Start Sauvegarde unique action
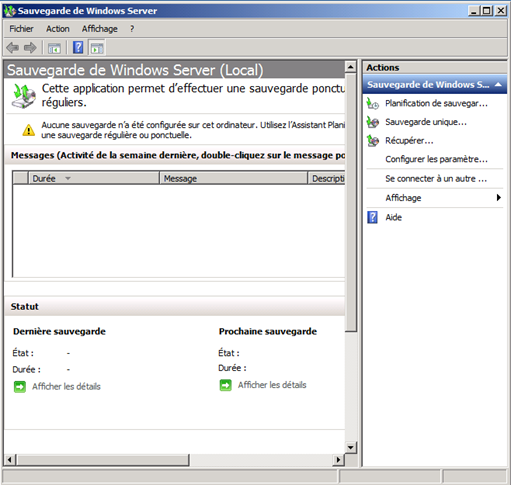Image resolution: width=511 pixels, height=485 pixels. click(426, 122)
